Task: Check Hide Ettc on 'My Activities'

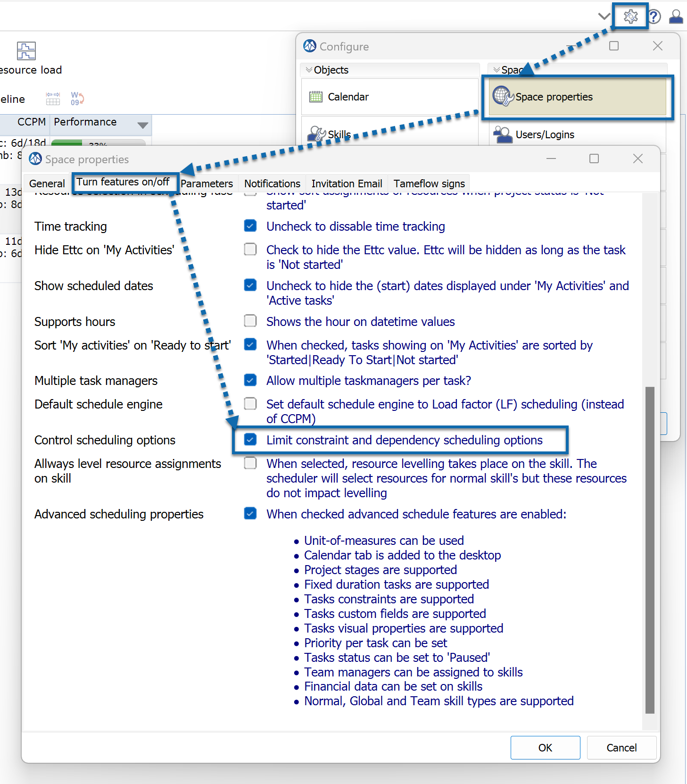Action: tap(250, 249)
